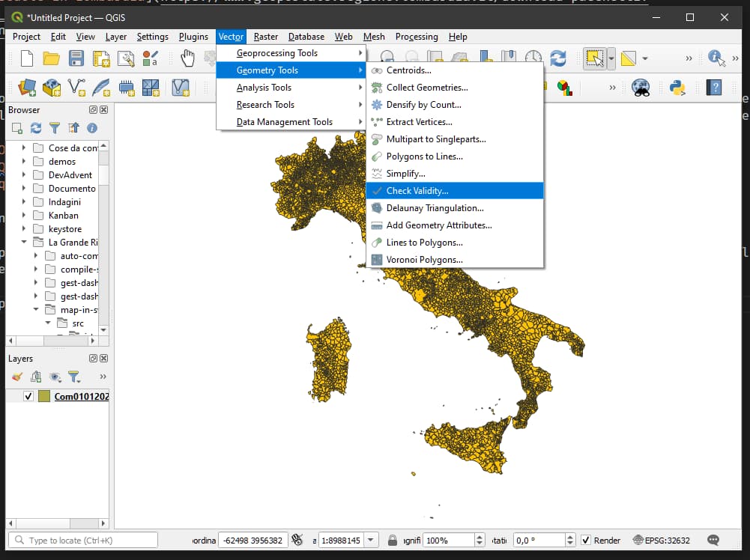
Task: Click the New Project blank page icon
Action: (27, 58)
